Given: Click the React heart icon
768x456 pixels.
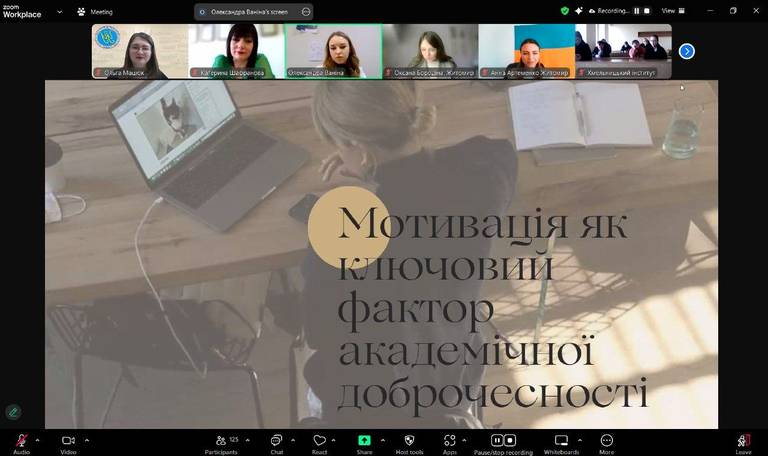Looking at the screenshot, I should [x=319, y=441].
